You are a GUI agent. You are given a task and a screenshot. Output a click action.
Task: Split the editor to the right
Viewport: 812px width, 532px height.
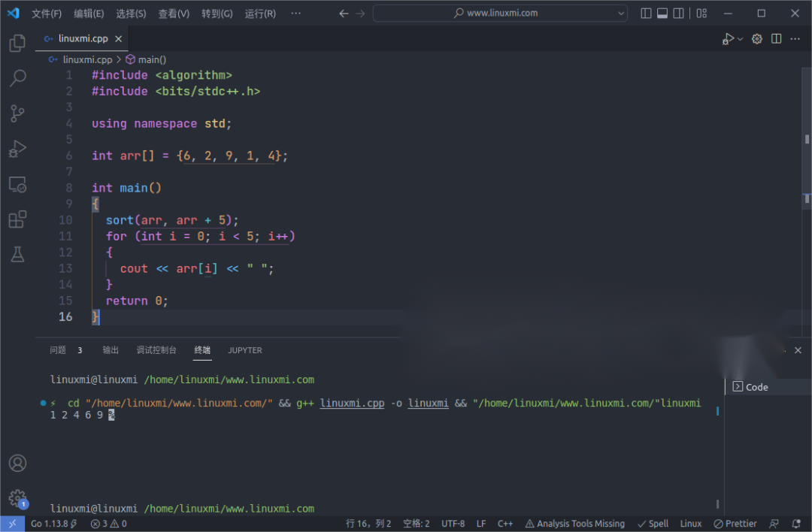pyautogui.click(x=776, y=39)
